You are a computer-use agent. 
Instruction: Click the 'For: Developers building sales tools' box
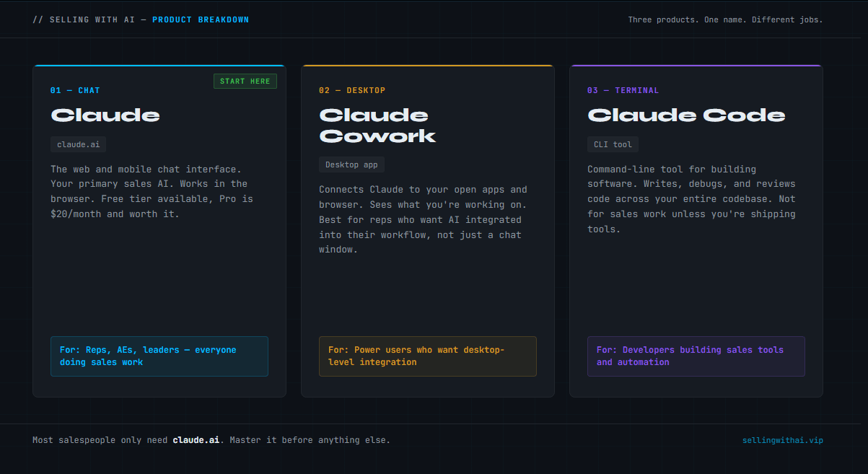[x=696, y=356]
